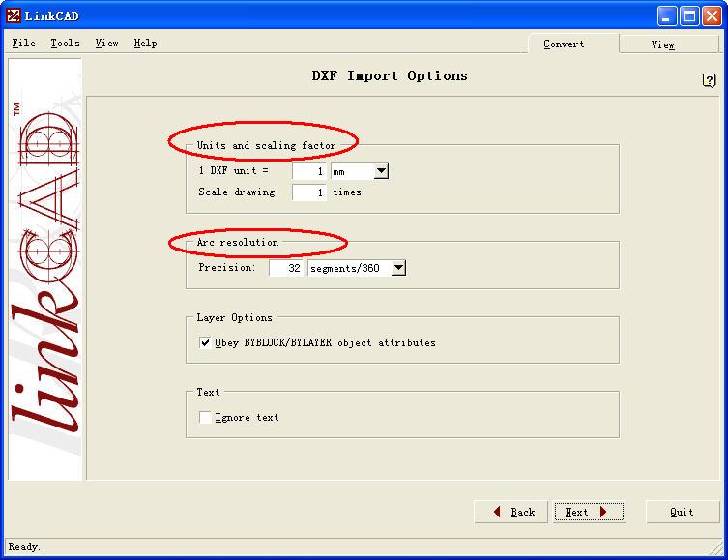This screenshot has width=728, height=560.
Task: Toggle Obey BYBLOCK/BYLAYER object attributes checkbox
Action: 205,342
